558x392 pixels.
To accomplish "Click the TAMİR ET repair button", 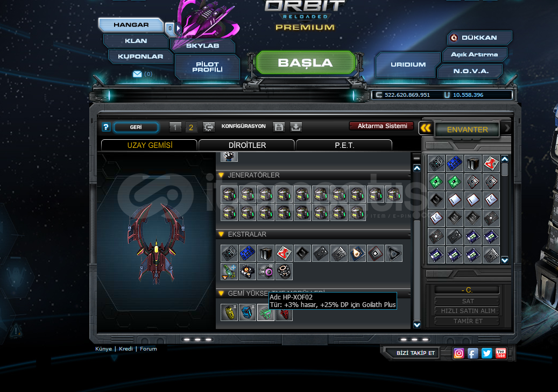I will point(468,321).
